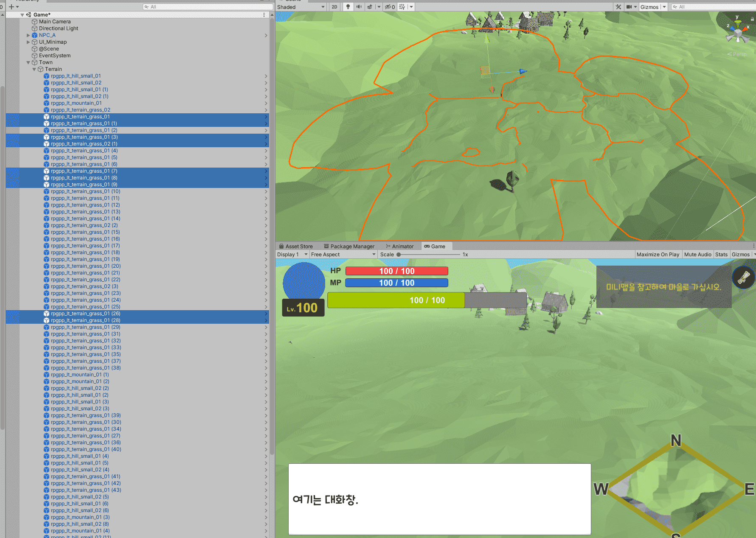Select rpgpp_lt_terrain_grass_01 (2) row

[138, 130]
